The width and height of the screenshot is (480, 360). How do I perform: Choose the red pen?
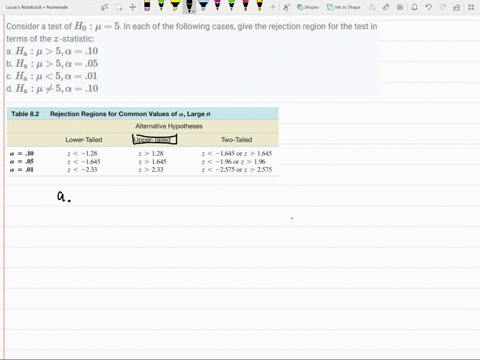[x=245, y=6]
